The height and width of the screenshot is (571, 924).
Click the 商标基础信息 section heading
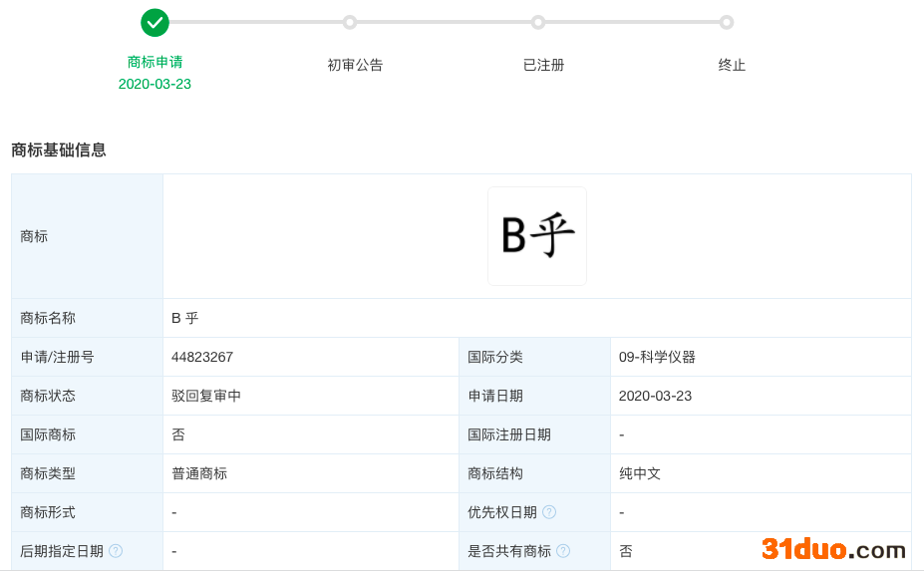59,150
